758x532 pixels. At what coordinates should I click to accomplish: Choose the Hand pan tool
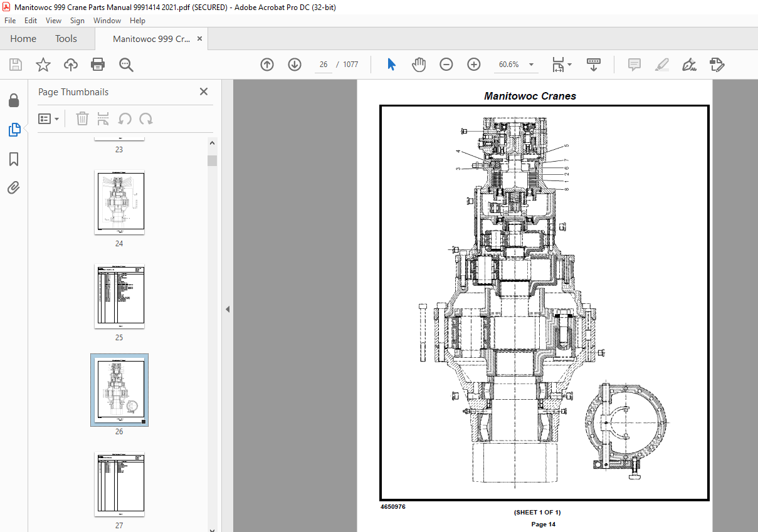point(419,65)
